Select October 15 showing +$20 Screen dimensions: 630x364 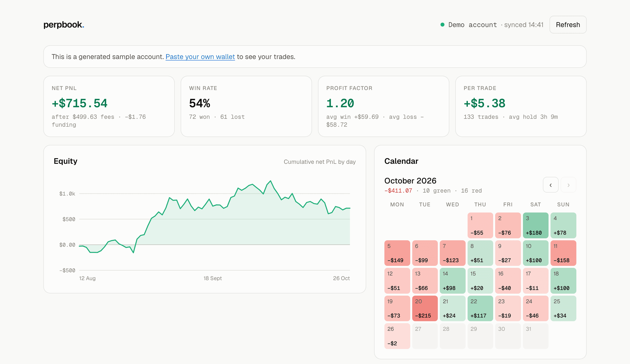tap(480, 281)
